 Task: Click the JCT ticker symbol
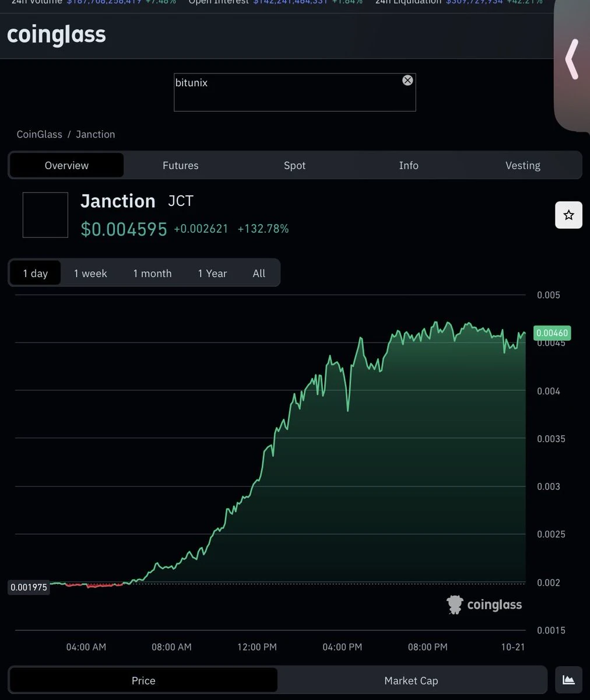pyautogui.click(x=181, y=201)
